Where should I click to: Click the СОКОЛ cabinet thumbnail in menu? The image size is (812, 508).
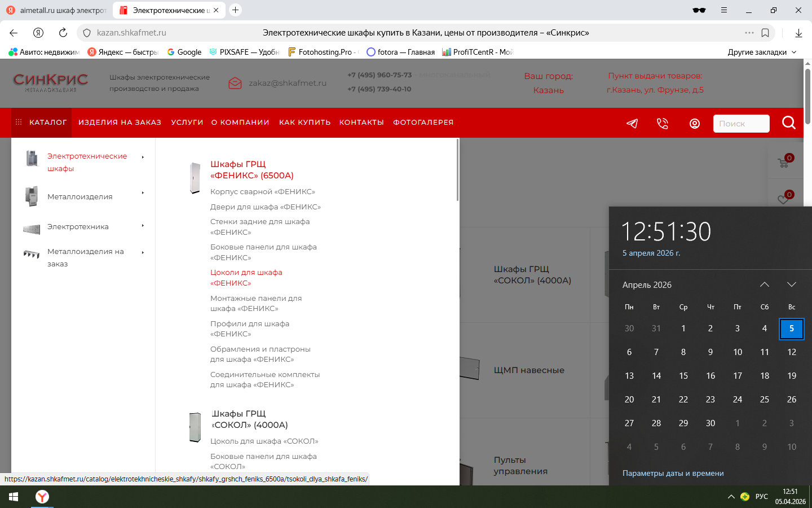(x=195, y=427)
